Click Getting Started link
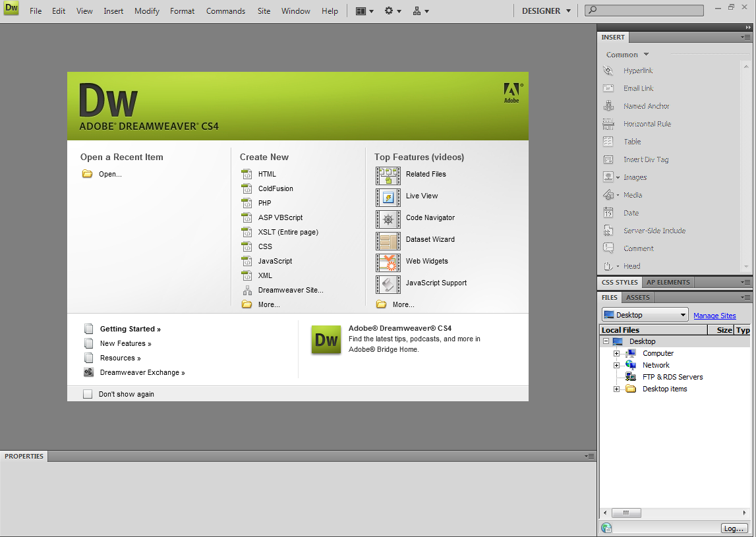The height and width of the screenshot is (537, 756). coord(131,329)
